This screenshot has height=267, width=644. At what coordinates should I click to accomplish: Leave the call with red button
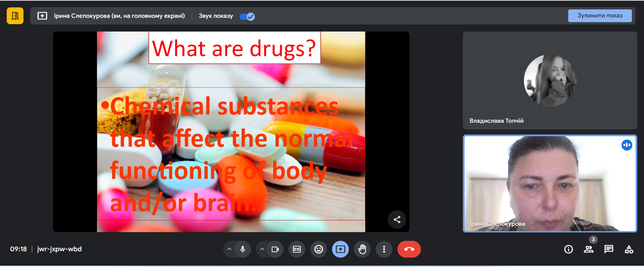(409, 249)
